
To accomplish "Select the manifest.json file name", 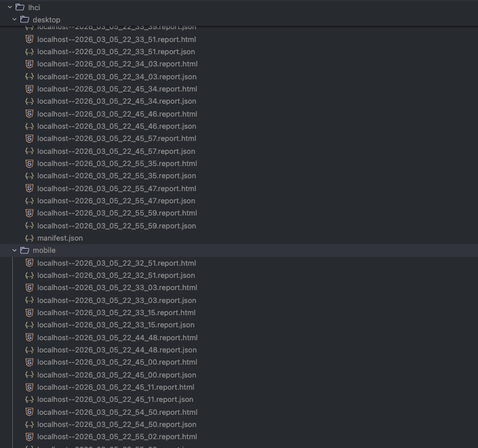I will tap(60, 239).
